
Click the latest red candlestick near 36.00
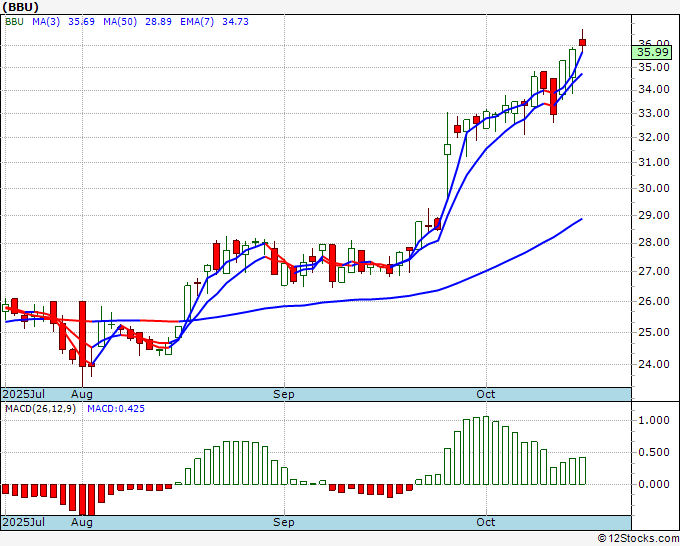582,42
